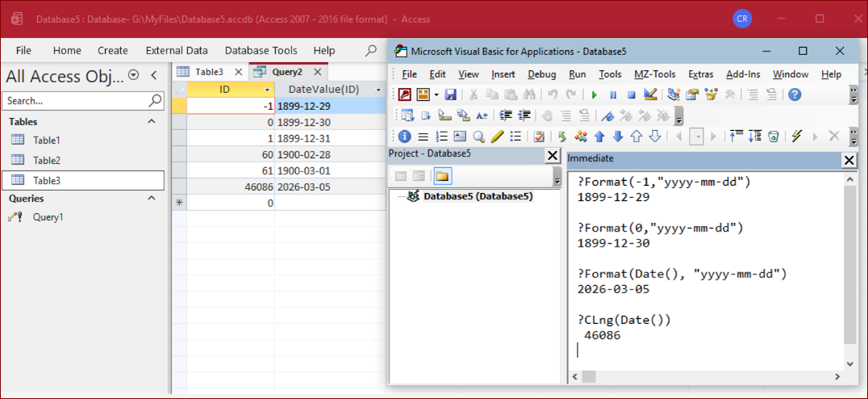The image size is (868, 399).
Task: Click the Outdent icon in Edit toolbar
Action: 524,115
